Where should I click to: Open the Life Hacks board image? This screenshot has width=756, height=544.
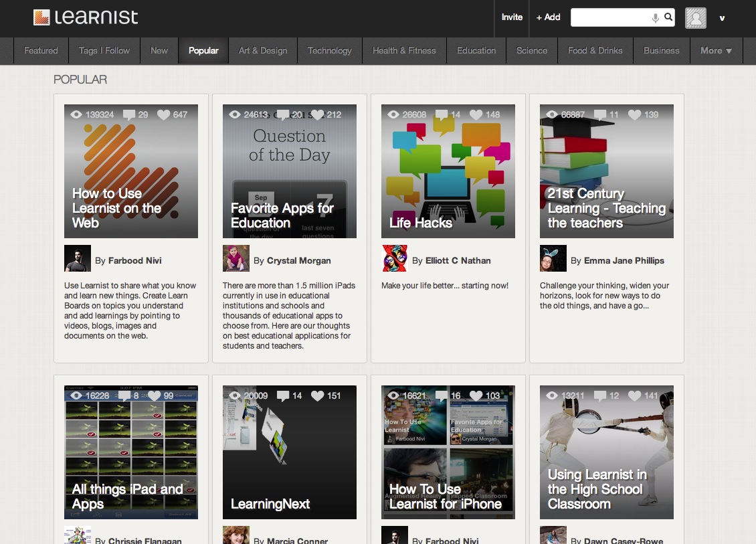pyautogui.click(x=448, y=171)
